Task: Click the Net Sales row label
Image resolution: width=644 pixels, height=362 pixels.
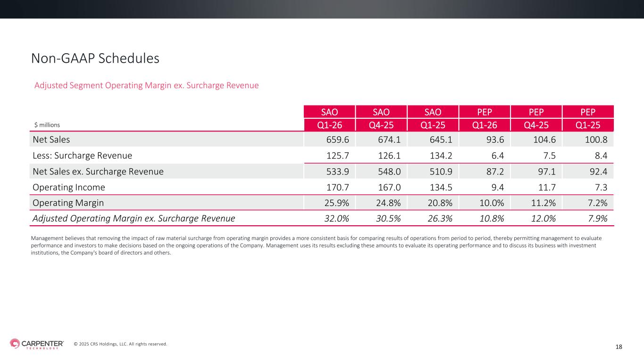Action: (51, 139)
